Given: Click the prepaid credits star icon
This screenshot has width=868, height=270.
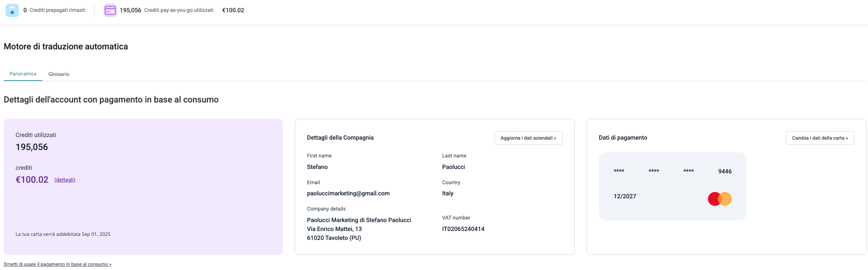Looking at the screenshot, I should tap(12, 10).
